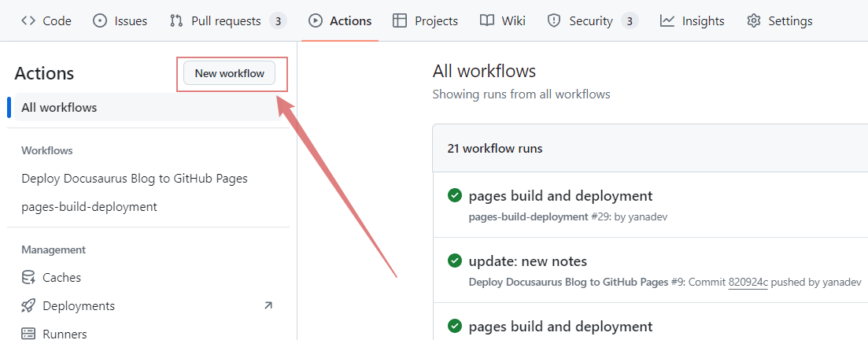
Task: Switch to the Projects tab
Action: [425, 21]
